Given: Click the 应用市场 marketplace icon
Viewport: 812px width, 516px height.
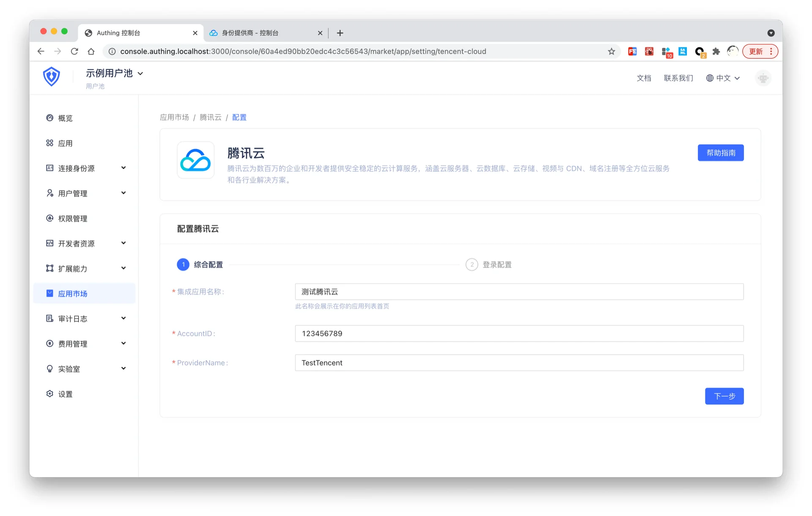Looking at the screenshot, I should pos(49,293).
